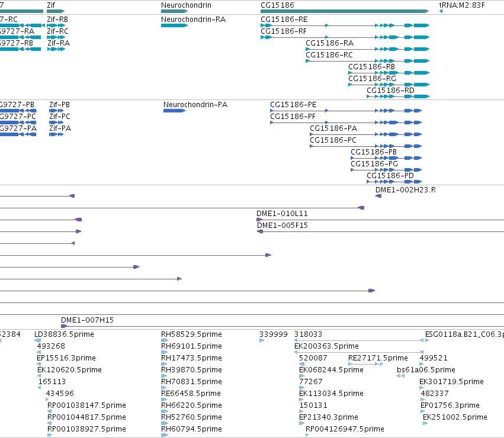Image resolution: width=504 pixels, height=438 pixels.
Task: Click Zif-PC protein label
Action: click(x=60, y=117)
